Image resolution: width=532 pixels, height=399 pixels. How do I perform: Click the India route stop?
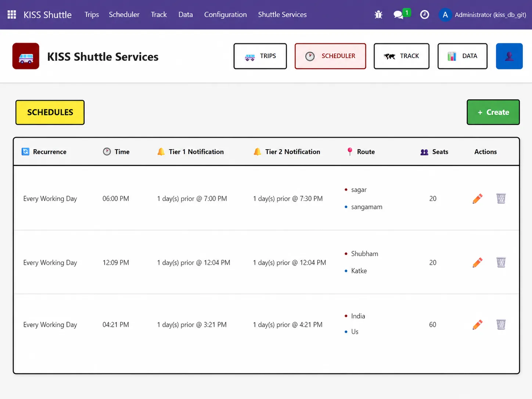click(x=358, y=316)
